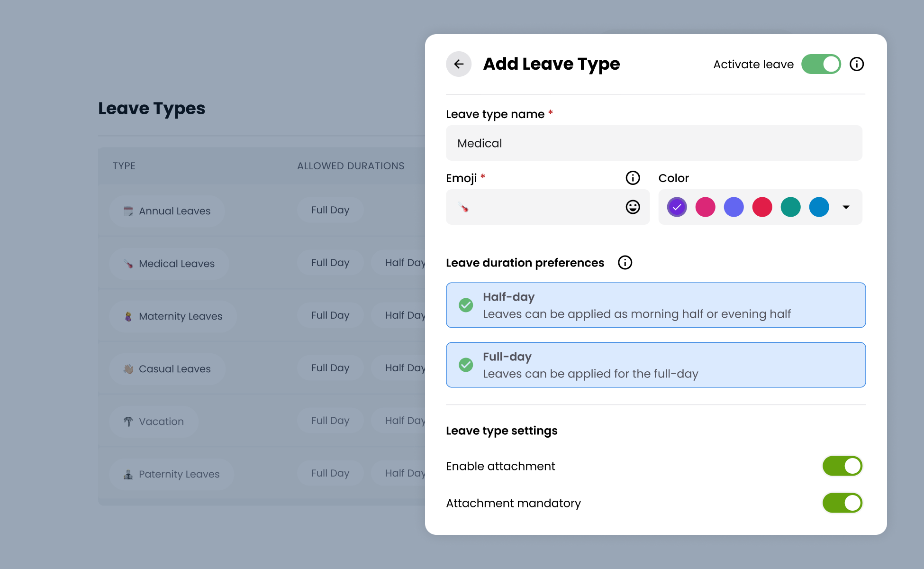Select the pink color swatch
The width and height of the screenshot is (924, 569).
click(x=705, y=207)
